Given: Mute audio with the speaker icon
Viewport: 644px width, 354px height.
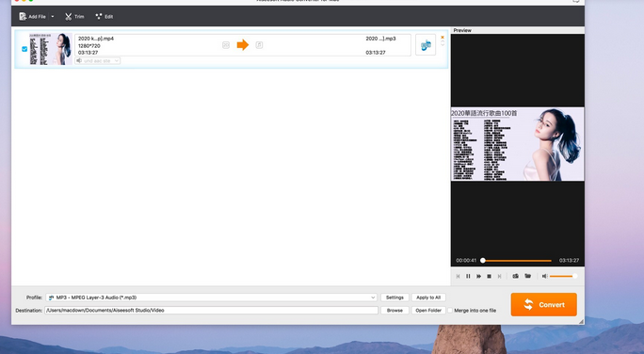Looking at the screenshot, I should tap(544, 277).
